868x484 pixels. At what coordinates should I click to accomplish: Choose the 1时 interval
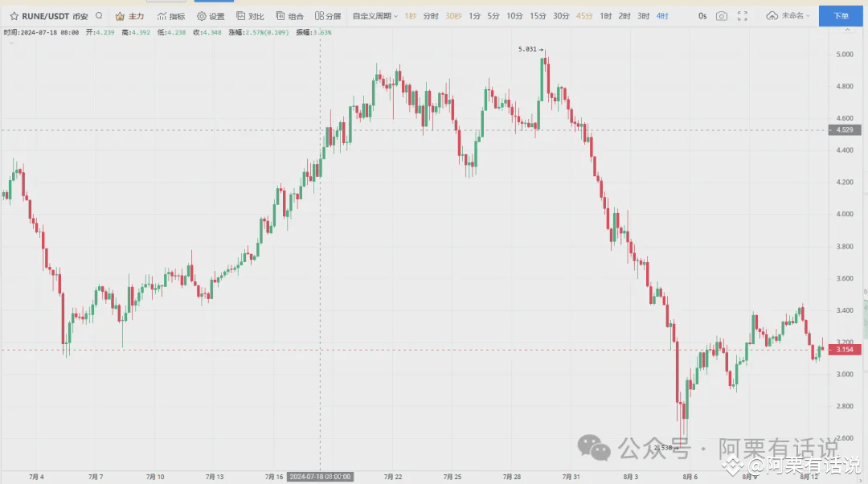606,16
